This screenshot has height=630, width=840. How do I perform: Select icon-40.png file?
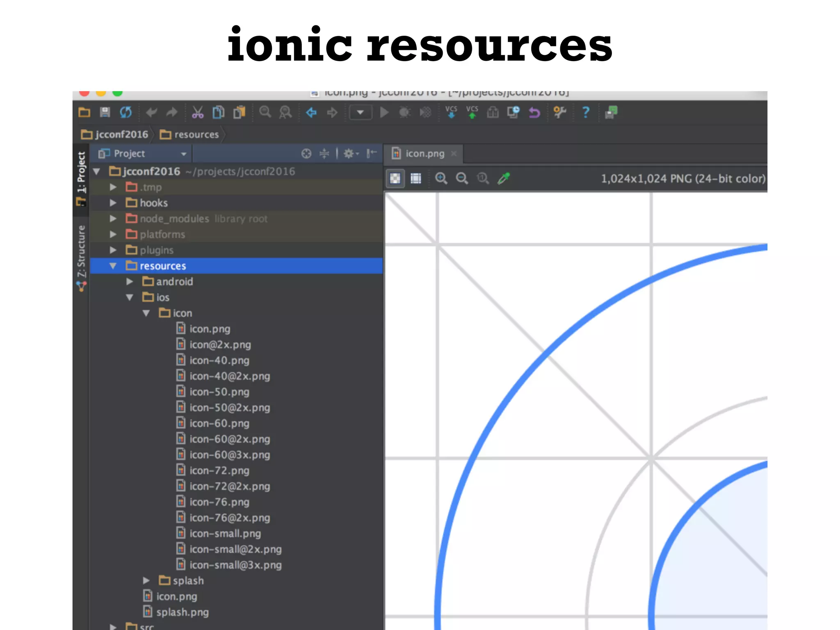[219, 360]
